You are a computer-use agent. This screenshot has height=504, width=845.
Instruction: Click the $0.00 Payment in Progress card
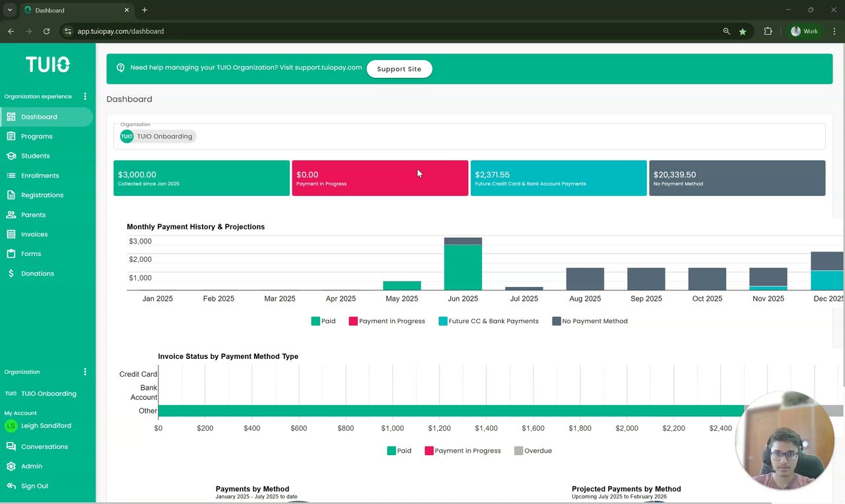[380, 178]
